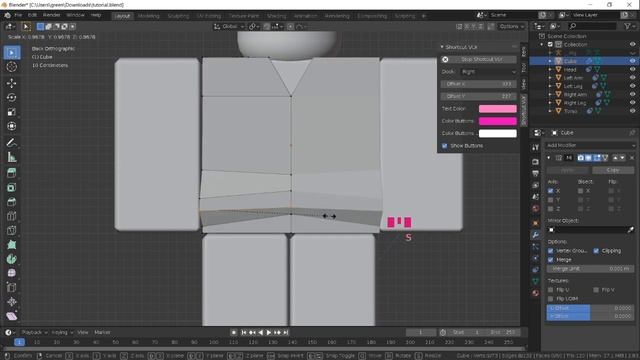Play the animation forward
The width and height of the screenshot is (640, 360).
(269, 333)
